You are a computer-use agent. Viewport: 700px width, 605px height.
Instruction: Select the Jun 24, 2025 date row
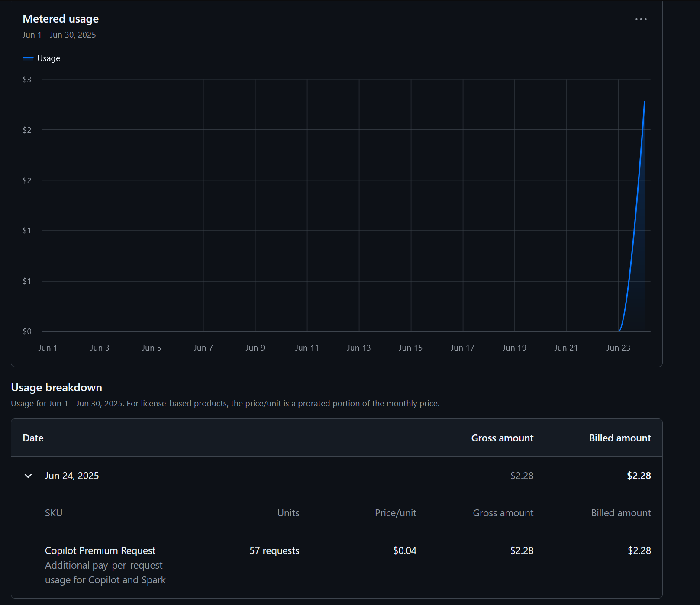(337, 476)
